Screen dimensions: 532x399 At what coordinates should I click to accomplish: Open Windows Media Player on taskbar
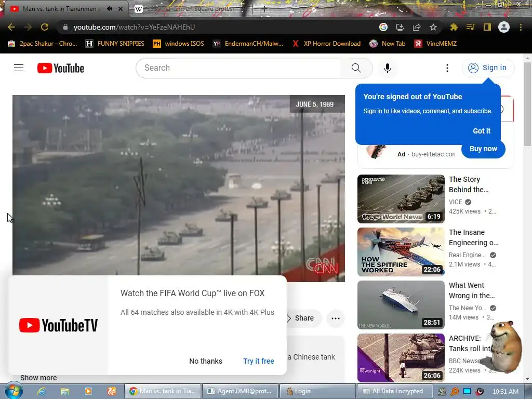click(x=88, y=391)
